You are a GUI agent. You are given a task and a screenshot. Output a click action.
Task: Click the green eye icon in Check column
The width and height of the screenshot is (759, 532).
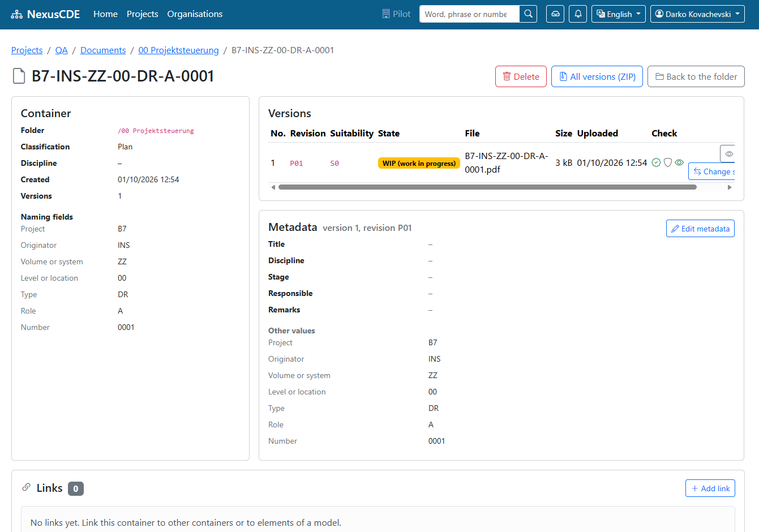(x=679, y=162)
